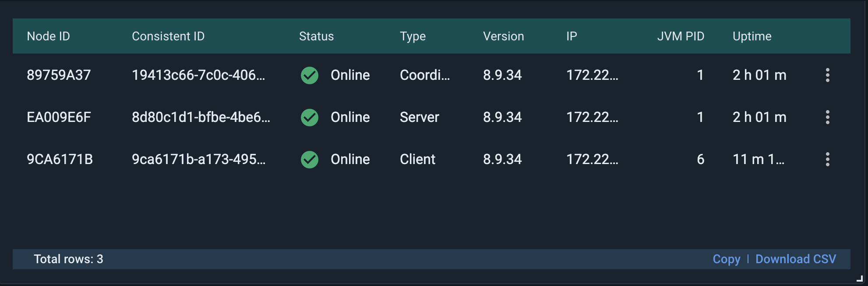
Task: Sort by the Node ID column header
Action: pyautogui.click(x=49, y=36)
